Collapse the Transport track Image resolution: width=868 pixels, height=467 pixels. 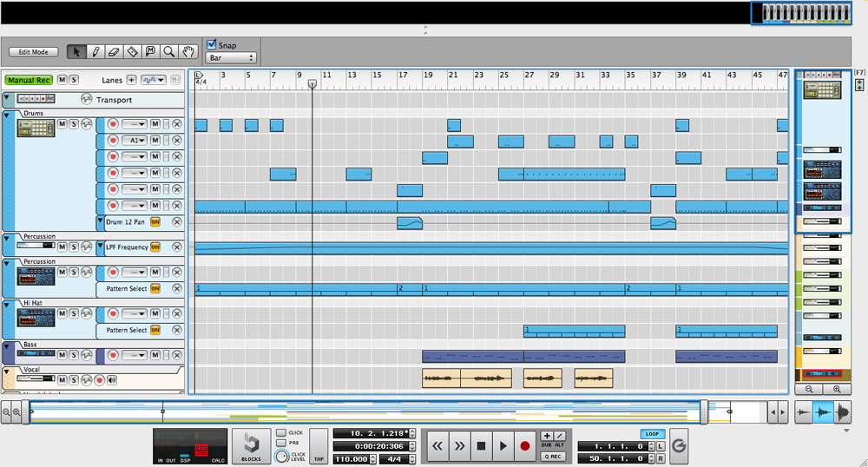7,98
